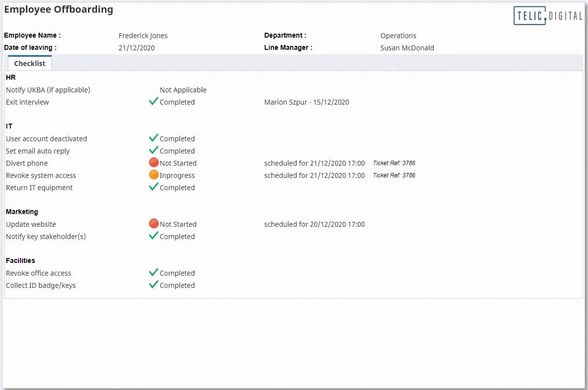This screenshot has height=390, width=588.
Task: Click the green checkmark beside Exit interview
Action: pos(153,101)
